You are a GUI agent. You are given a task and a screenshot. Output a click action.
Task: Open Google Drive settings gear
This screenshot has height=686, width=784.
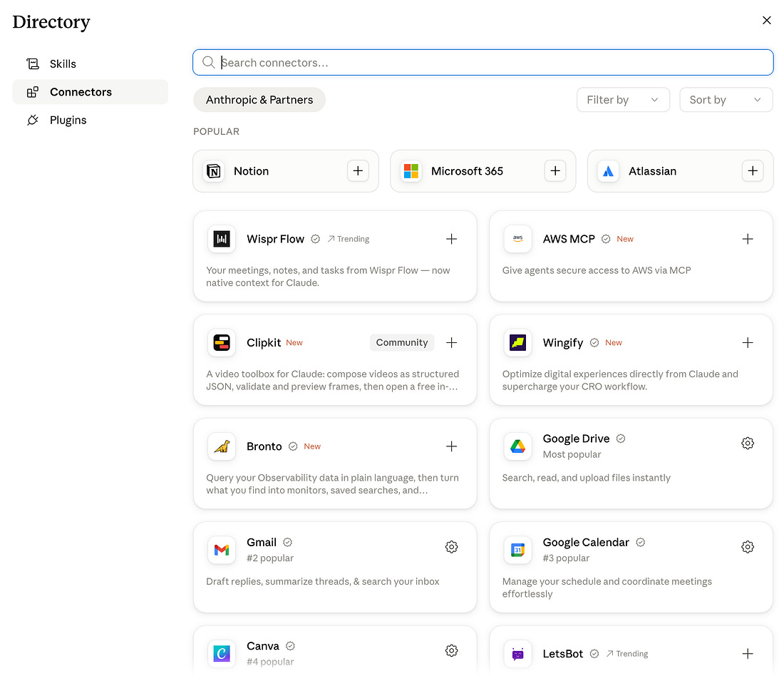click(748, 444)
